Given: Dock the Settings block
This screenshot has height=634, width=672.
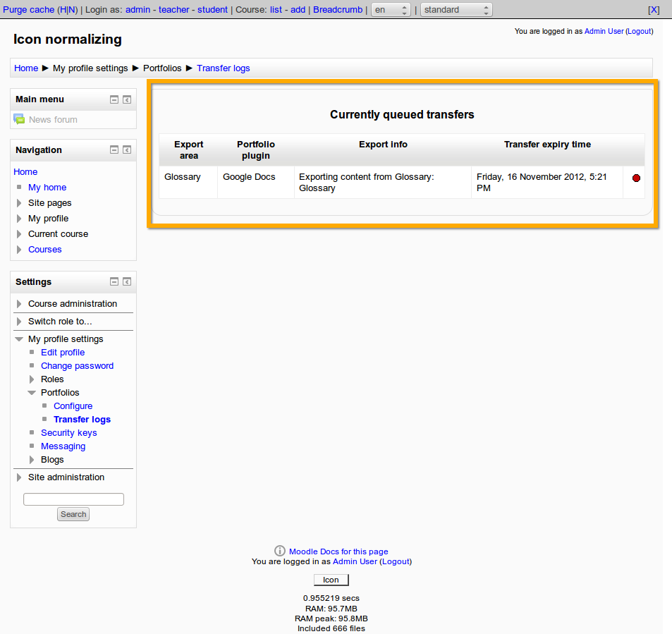Looking at the screenshot, I should click(x=127, y=281).
